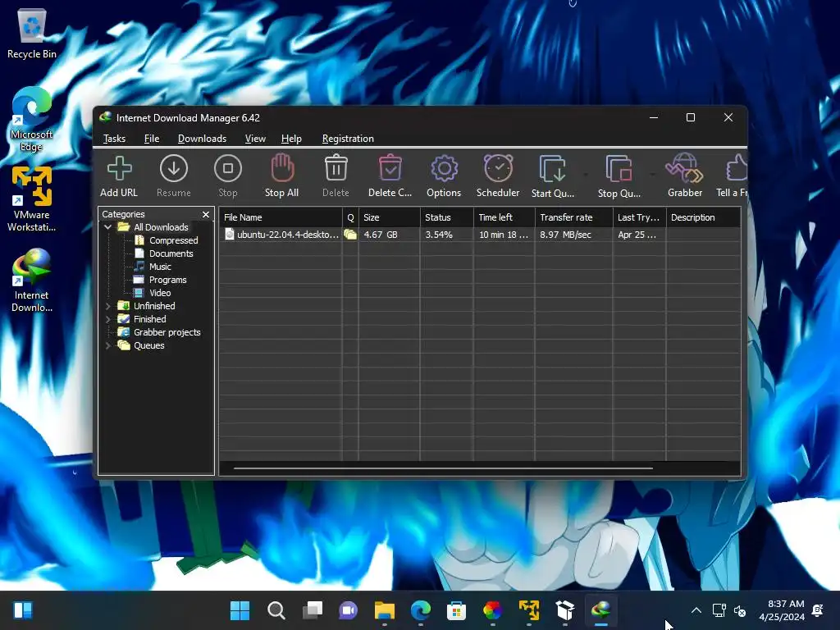Click the Tell a Friend thumbs-up icon
The image size is (840, 630).
tap(737, 168)
